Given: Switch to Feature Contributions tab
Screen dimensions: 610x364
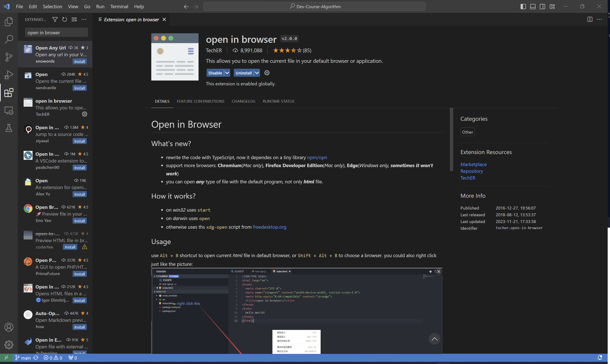Looking at the screenshot, I should [x=200, y=101].
